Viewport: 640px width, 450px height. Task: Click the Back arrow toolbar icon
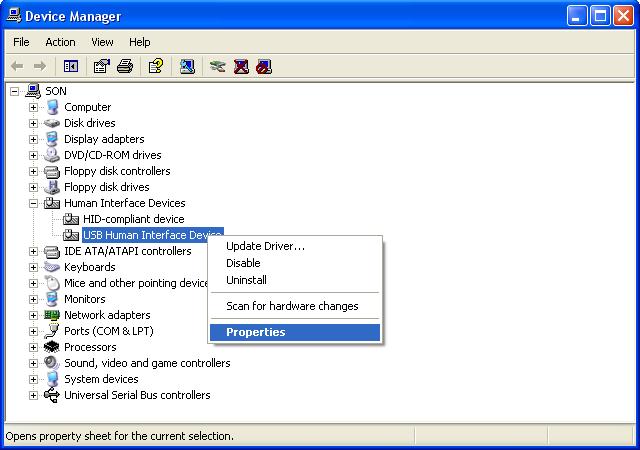click(x=17, y=66)
